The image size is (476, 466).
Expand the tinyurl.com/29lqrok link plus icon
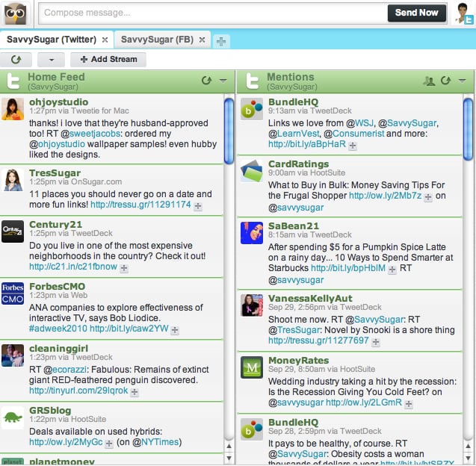[135, 392]
